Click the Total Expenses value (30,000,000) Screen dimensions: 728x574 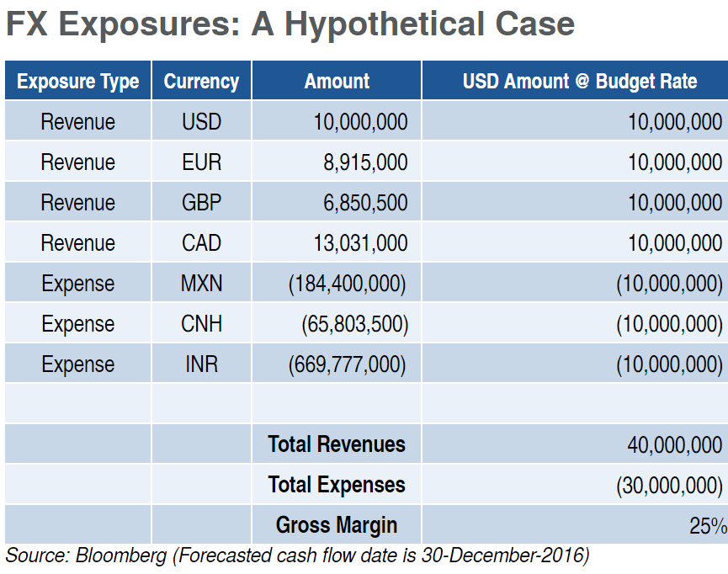pyautogui.click(x=669, y=485)
